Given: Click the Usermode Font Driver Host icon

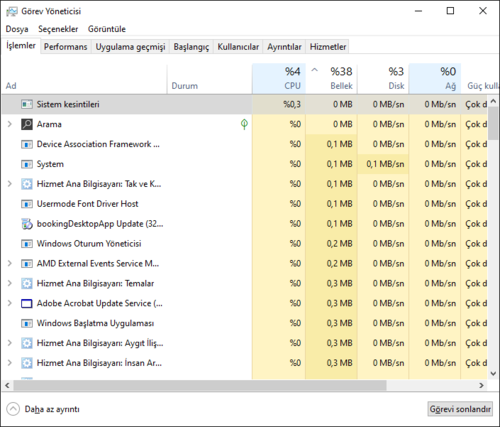Looking at the screenshot, I should coord(27,204).
